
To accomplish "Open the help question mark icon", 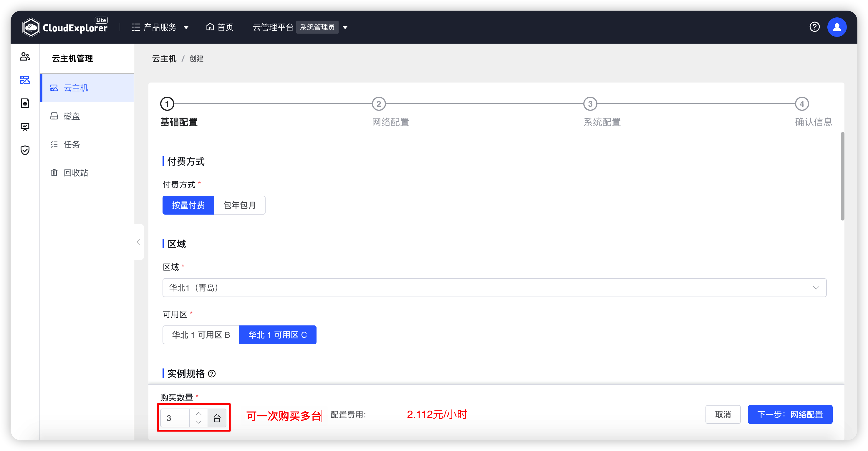I will point(815,27).
